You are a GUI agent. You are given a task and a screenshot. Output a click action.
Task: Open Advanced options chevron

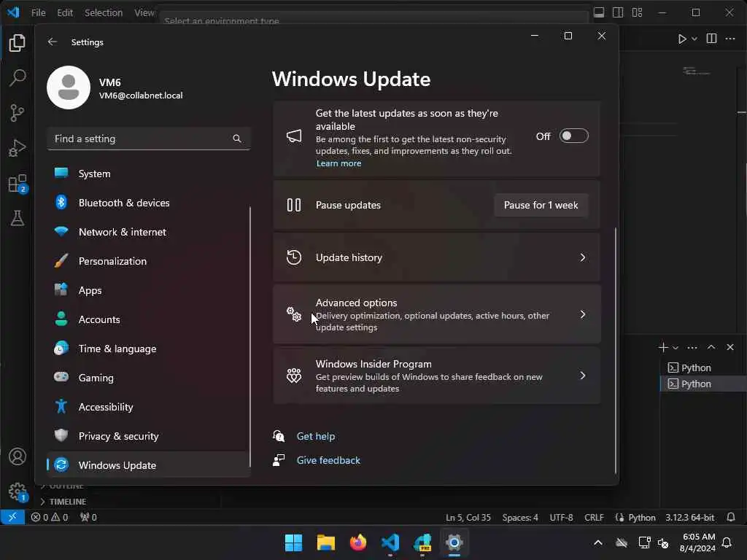[x=583, y=315]
